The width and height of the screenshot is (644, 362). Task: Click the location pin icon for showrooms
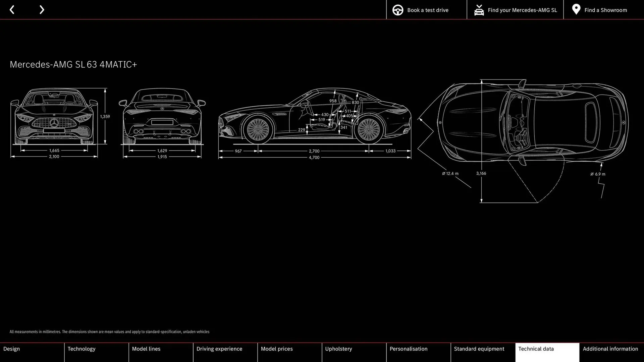[x=576, y=9]
